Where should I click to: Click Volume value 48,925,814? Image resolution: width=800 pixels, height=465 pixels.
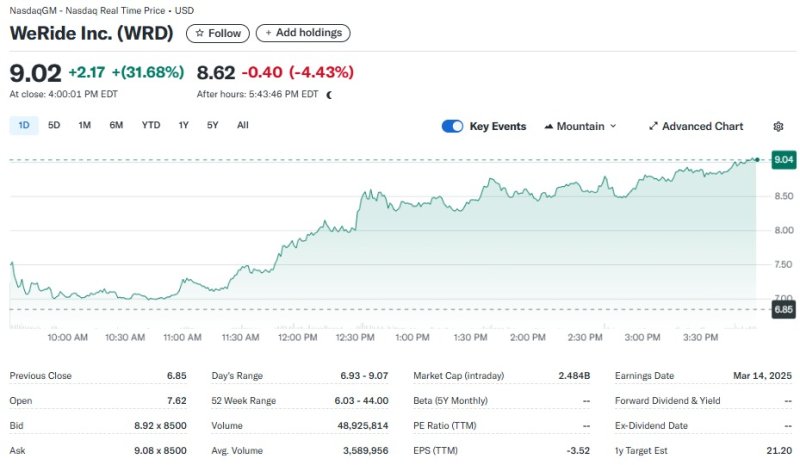tap(363, 426)
